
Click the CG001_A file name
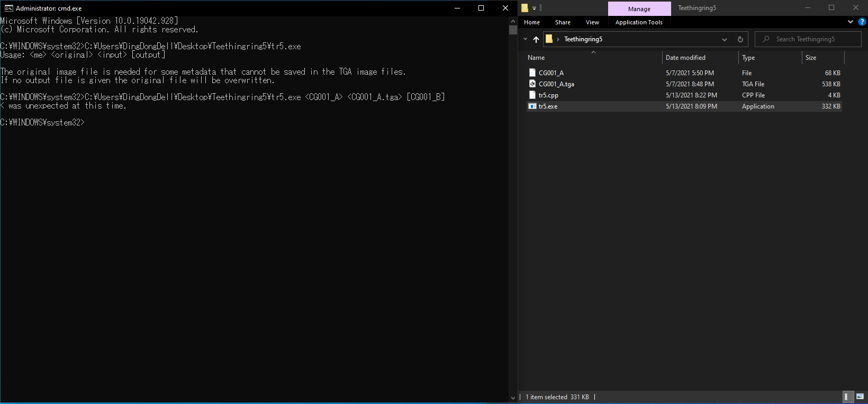551,73
